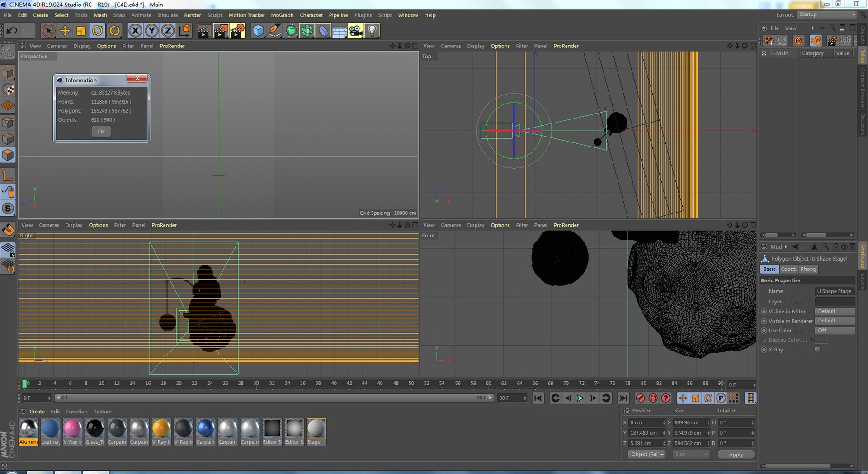
Task: Click the timeline playhead slider
Action: pos(24,384)
